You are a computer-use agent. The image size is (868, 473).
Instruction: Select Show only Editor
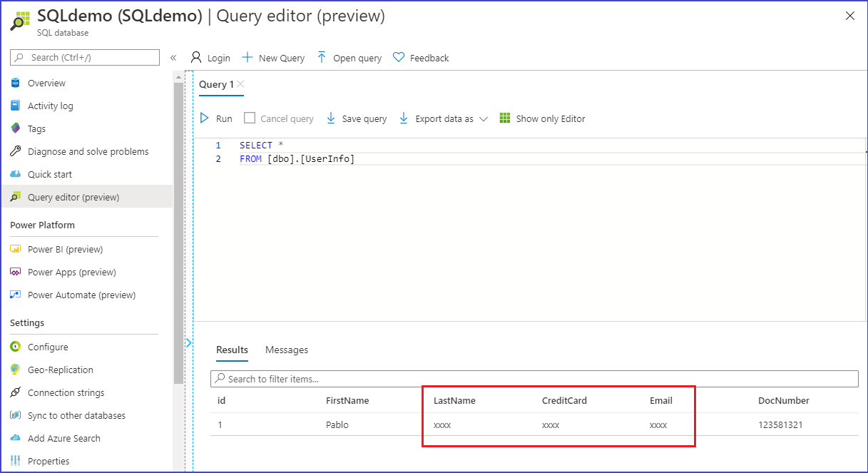[x=543, y=118]
